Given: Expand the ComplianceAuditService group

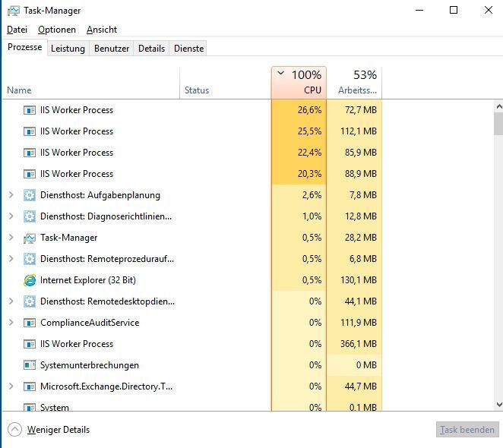Looking at the screenshot, I should [x=11, y=322].
